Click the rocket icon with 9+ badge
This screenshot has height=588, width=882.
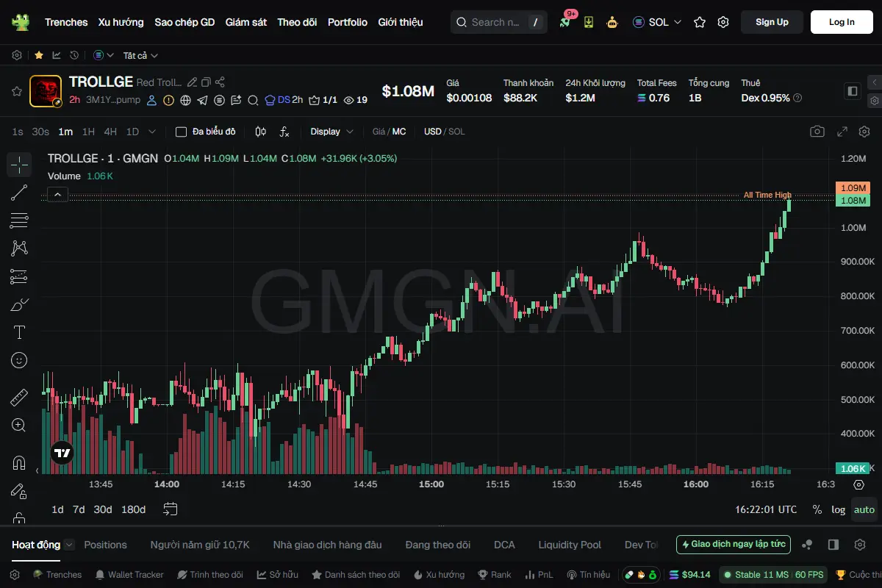tap(564, 22)
